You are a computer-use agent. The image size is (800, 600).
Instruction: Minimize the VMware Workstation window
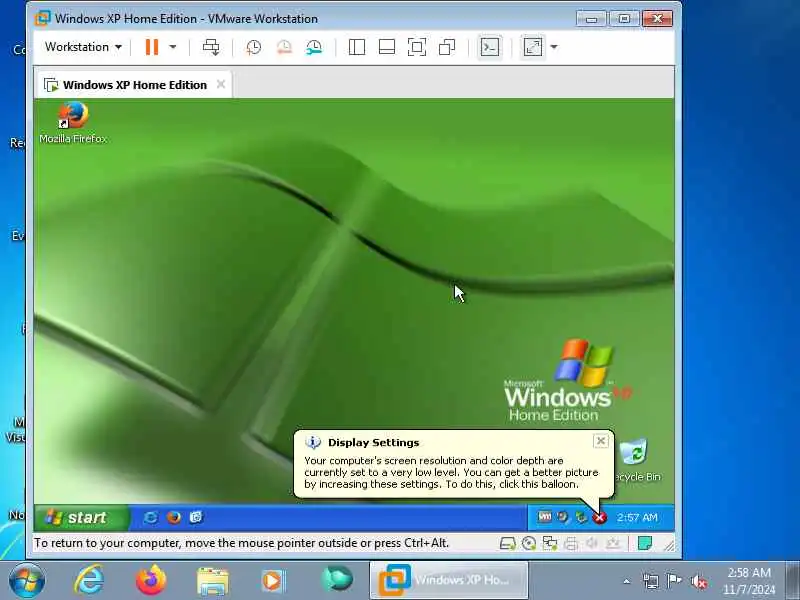click(x=592, y=19)
